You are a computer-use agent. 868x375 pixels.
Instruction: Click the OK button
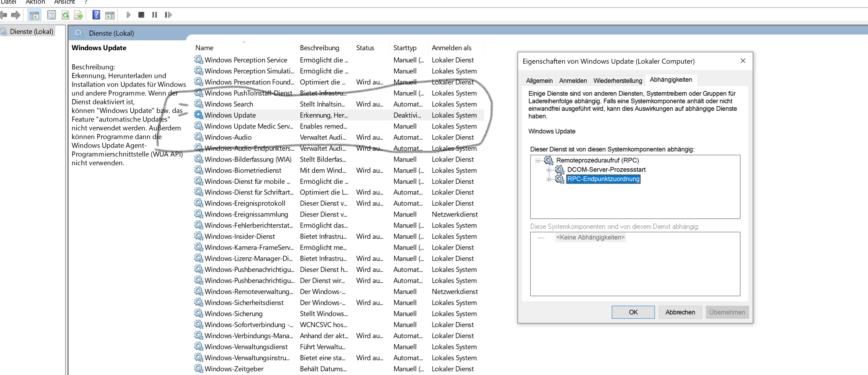633,312
